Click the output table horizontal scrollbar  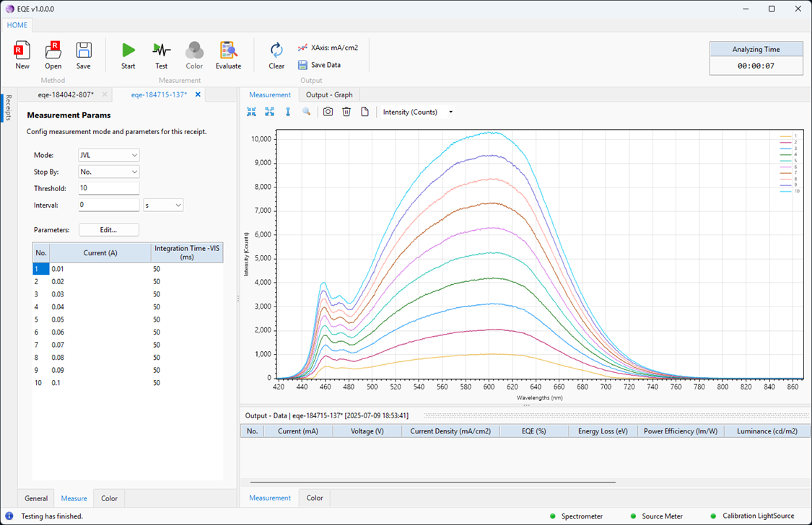tap(433, 482)
